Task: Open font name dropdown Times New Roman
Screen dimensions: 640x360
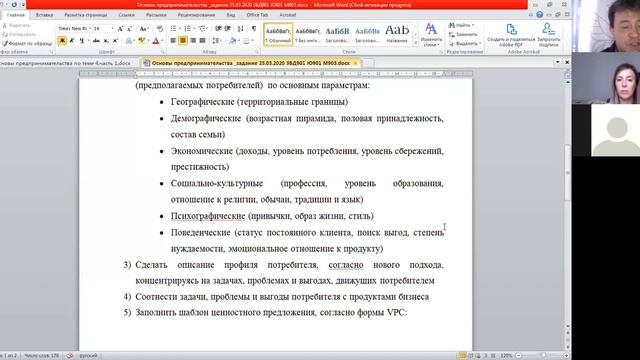Action: [x=90, y=29]
